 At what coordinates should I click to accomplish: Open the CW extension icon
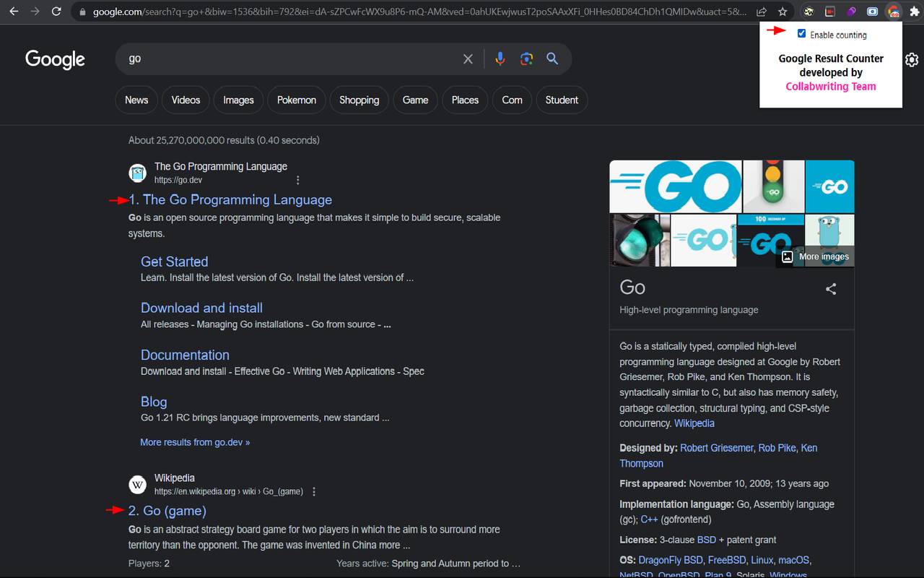click(809, 12)
